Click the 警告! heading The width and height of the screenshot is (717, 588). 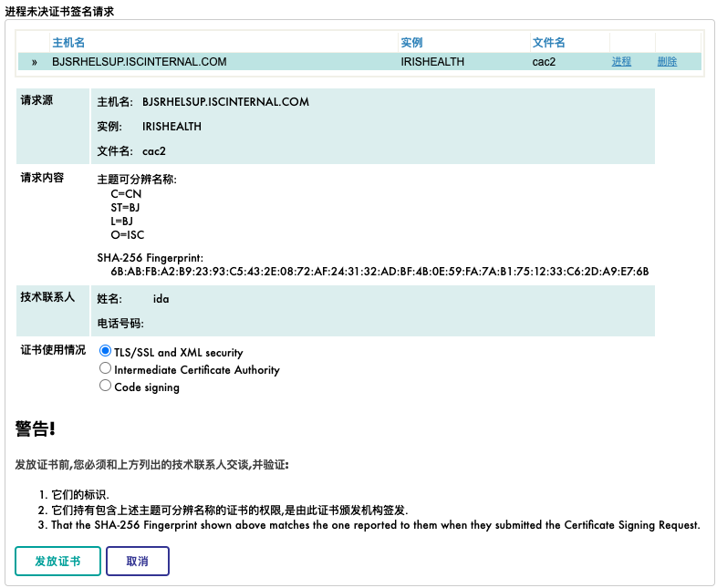coord(36,428)
